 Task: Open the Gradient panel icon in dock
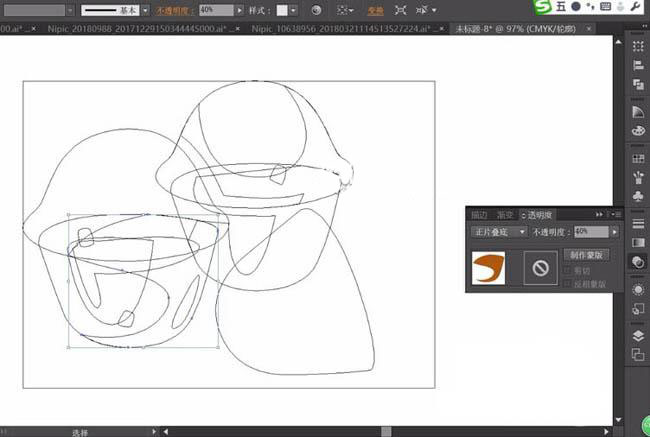(638, 242)
